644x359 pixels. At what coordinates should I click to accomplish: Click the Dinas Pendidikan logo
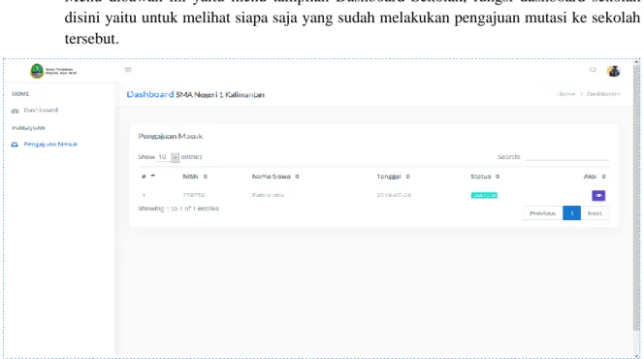(53, 71)
